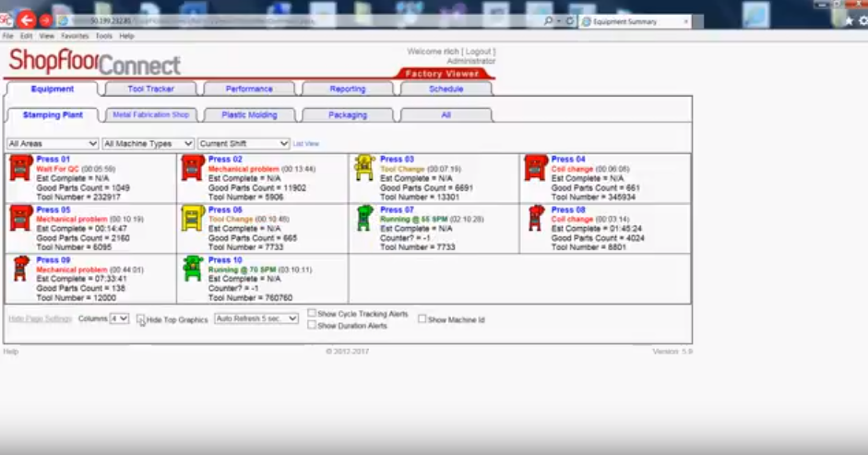The width and height of the screenshot is (868, 455).
Task: Click the yellow Press 03 machine icon
Action: [363, 168]
